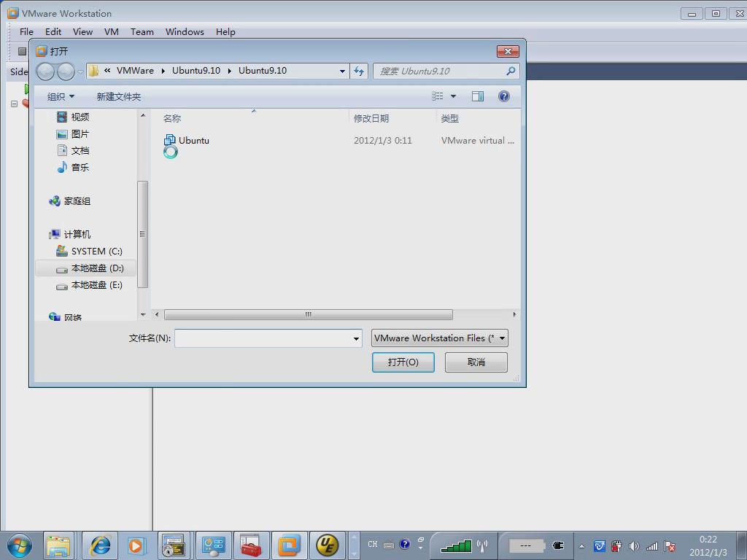
Task: Collapse the sidebar tree minus expander
Action: coord(14,104)
